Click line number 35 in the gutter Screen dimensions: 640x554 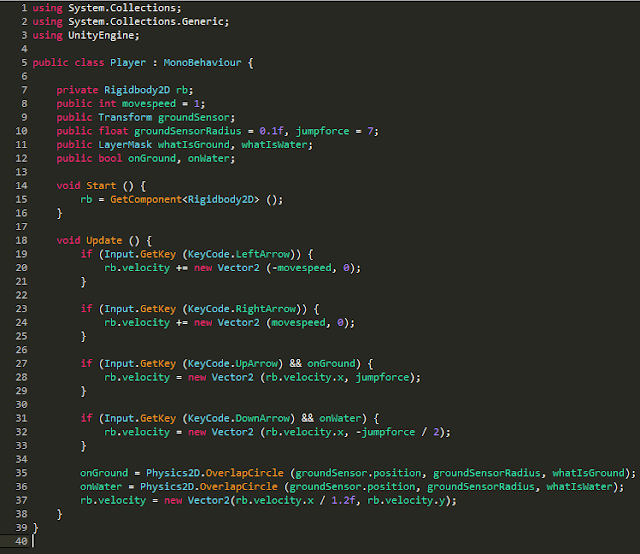click(21, 473)
